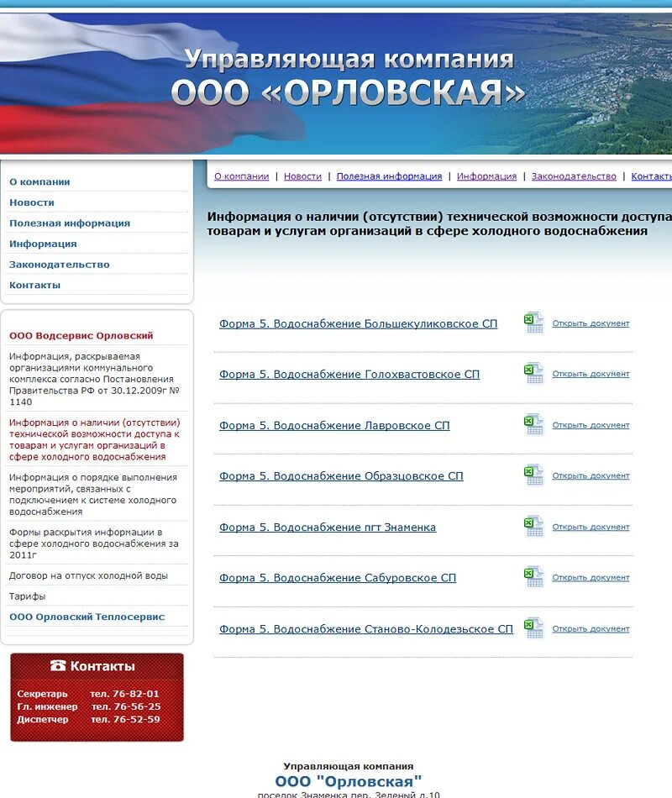Open 'Форма 5. Водоснабжение пгт Знаменка' link
Screen dimensions: 672x798
point(328,528)
